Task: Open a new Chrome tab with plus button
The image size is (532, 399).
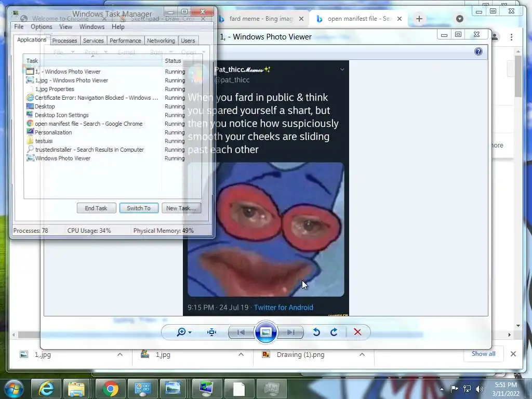Action: pyautogui.click(x=419, y=19)
